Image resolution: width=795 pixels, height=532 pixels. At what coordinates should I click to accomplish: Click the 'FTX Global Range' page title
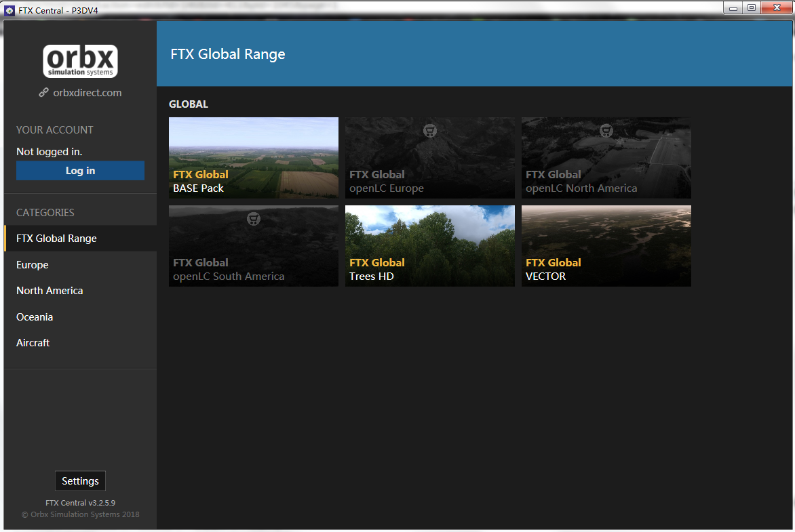click(x=228, y=54)
